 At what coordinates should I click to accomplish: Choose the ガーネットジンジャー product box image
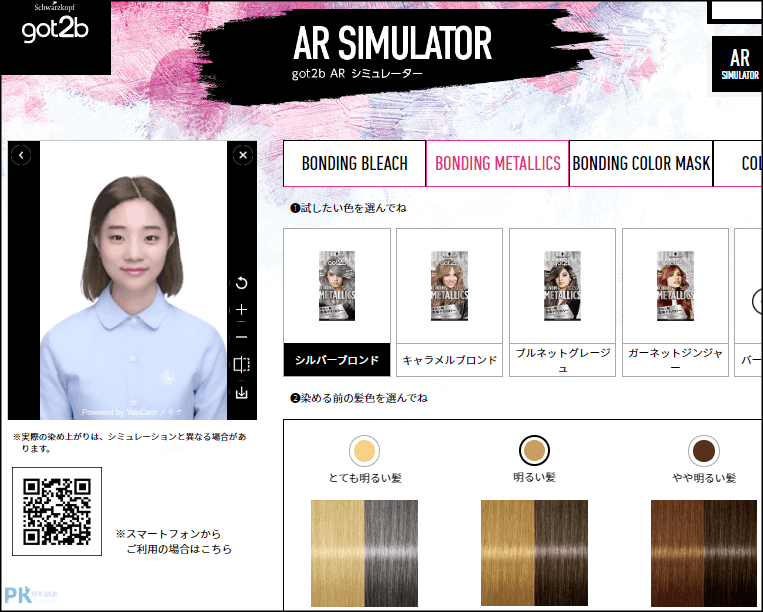675,286
